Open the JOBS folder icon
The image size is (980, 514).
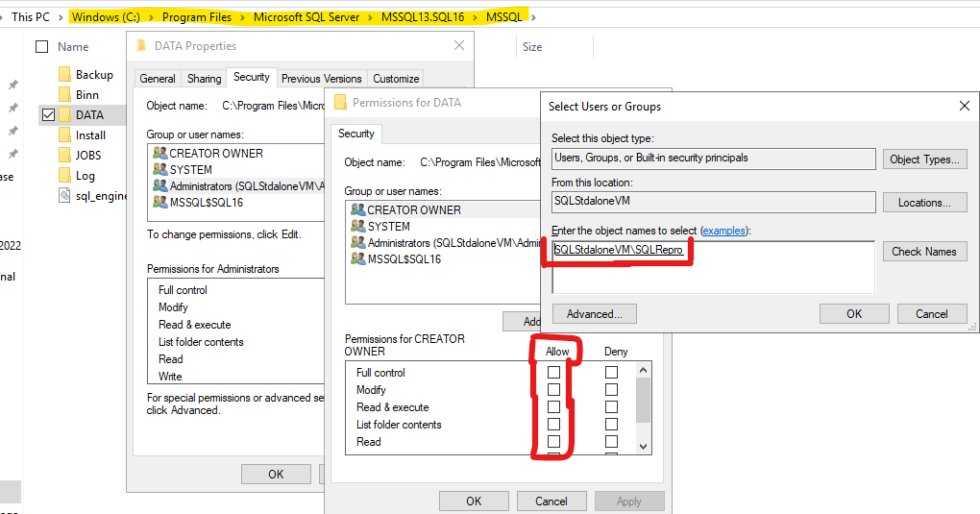coord(64,155)
